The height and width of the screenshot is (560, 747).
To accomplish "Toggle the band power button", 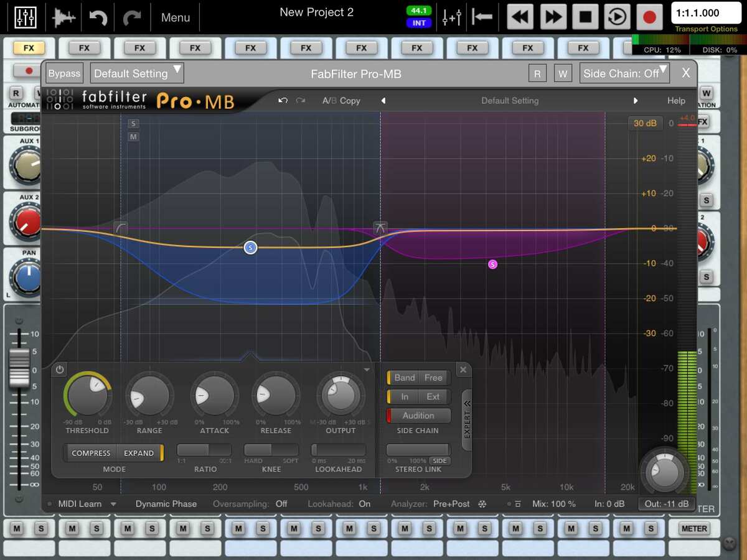I will (x=60, y=370).
